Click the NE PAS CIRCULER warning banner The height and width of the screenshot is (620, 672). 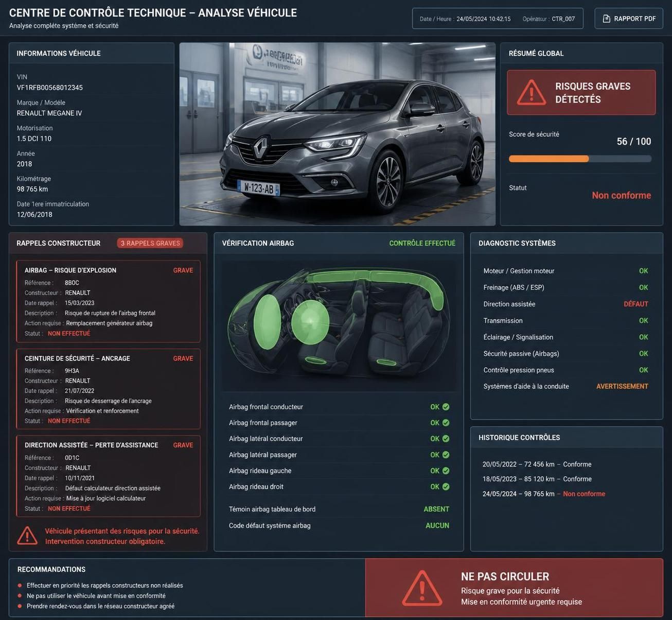click(x=514, y=588)
